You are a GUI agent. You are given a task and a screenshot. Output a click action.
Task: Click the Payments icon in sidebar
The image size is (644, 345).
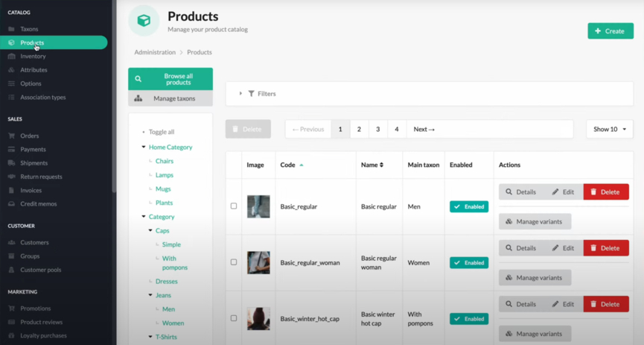tap(11, 150)
